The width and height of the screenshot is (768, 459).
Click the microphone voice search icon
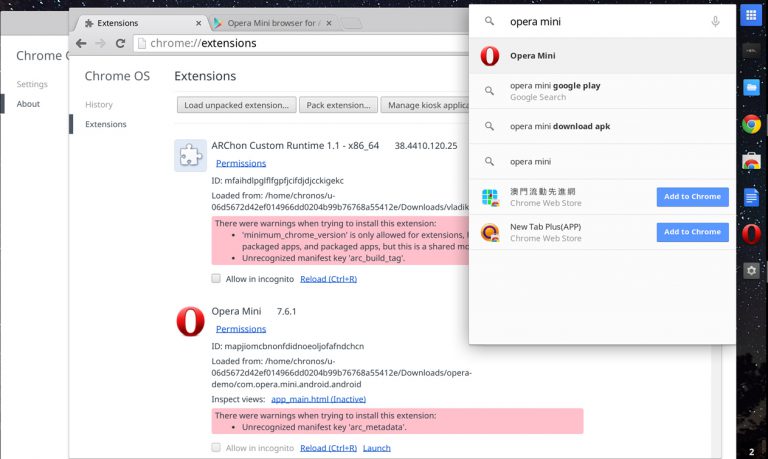pyautogui.click(x=715, y=22)
